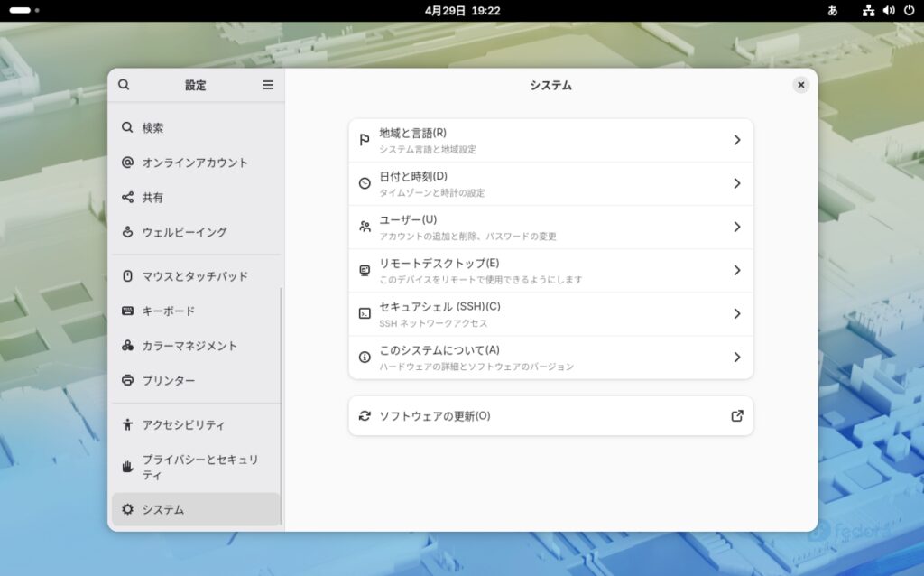924x576 pixels.
Task: Open the このシステムについて(A) row
Action: (x=550, y=357)
